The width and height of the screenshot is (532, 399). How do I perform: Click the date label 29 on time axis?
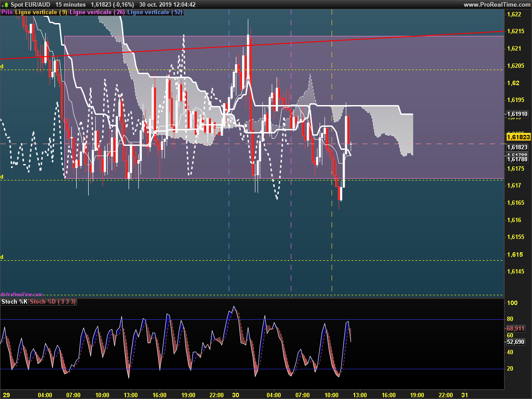[x=6, y=395]
